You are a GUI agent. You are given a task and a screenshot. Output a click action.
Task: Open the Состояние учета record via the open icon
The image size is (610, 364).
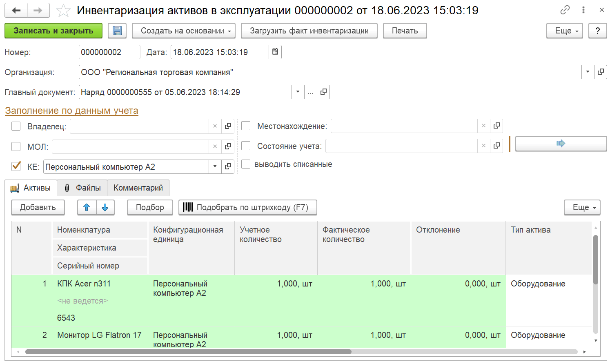tap(496, 146)
